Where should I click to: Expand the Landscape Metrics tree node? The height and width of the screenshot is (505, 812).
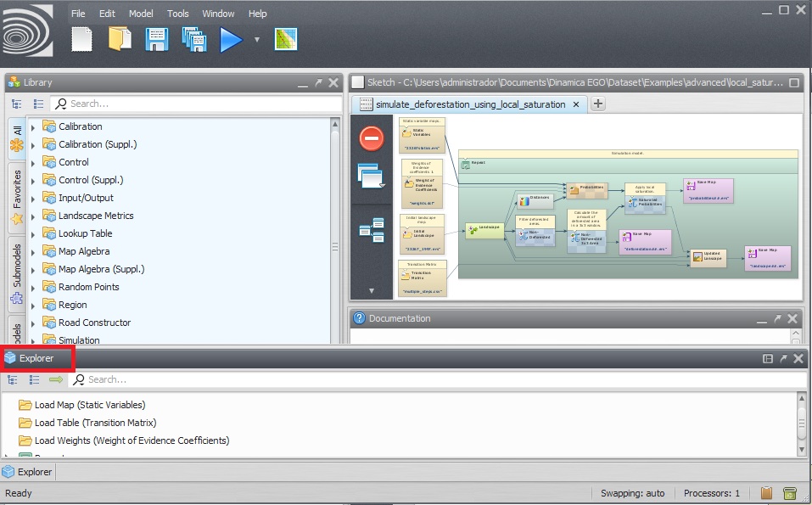click(x=33, y=216)
